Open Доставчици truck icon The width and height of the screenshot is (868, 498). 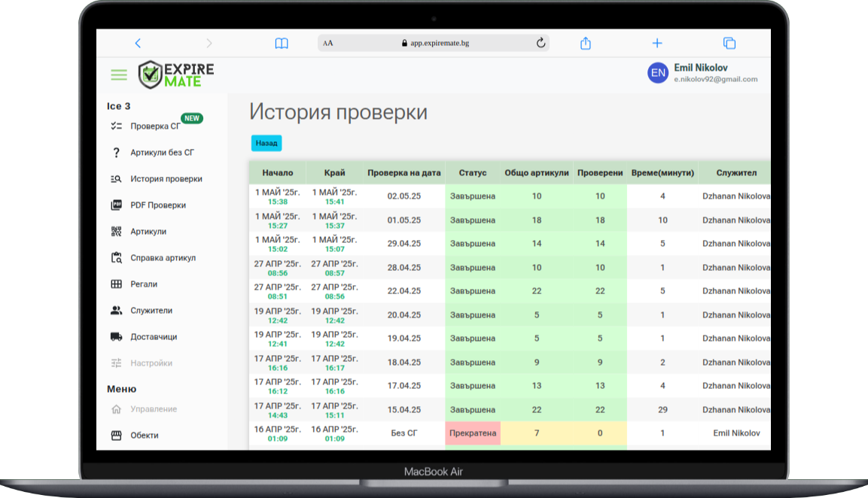tap(116, 337)
